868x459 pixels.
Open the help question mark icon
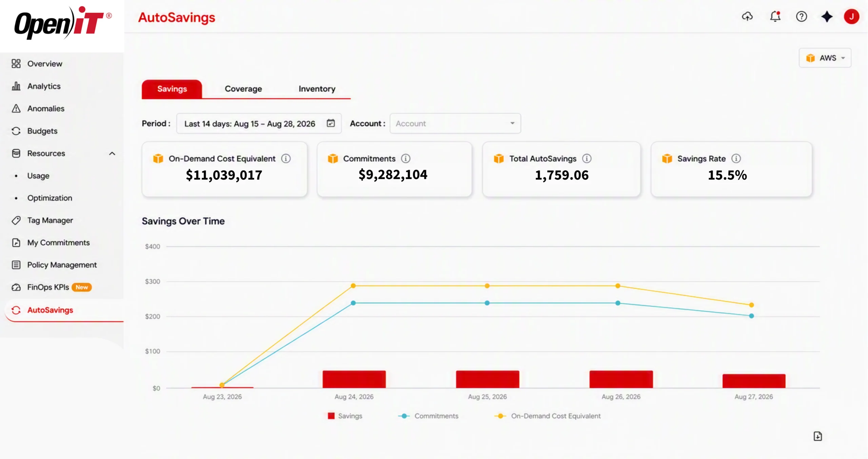(x=802, y=16)
